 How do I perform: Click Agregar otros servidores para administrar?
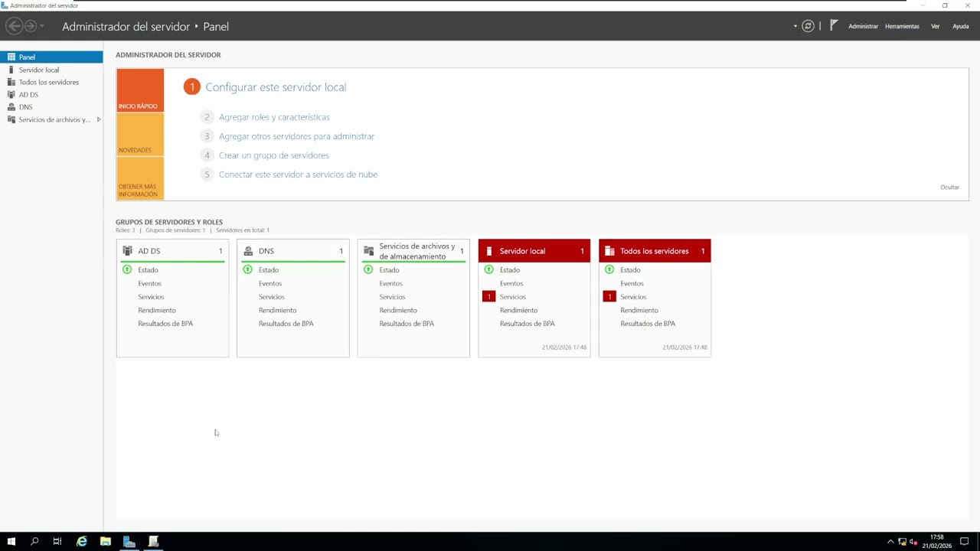(296, 136)
